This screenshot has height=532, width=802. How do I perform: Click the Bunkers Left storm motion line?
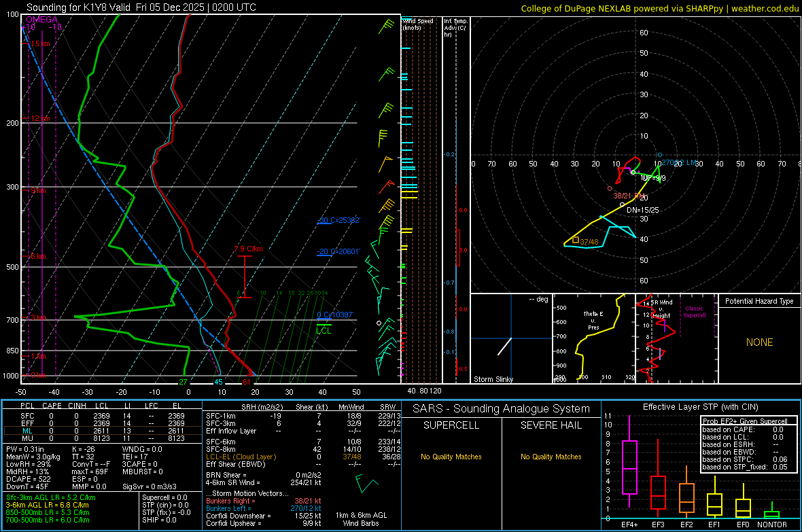pyautogui.click(x=264, y=508)
